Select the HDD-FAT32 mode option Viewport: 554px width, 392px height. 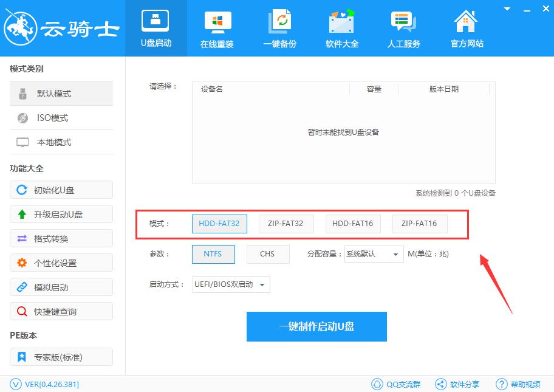pos(219,224)
